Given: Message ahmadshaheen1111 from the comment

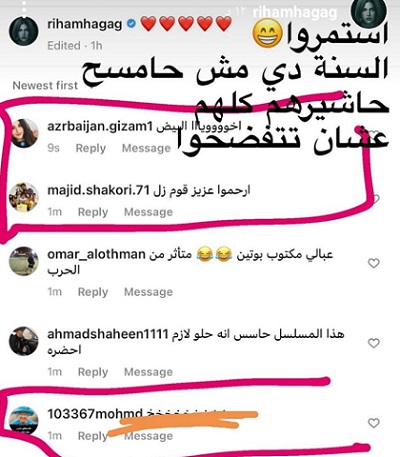Looking at the screenshot, I should click(x=148, y=372).
